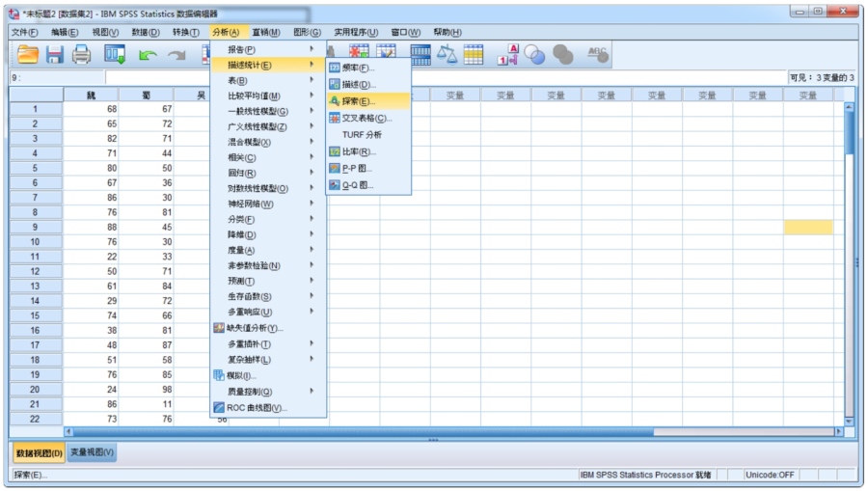
Task: Select the highlighted yellow cell in row 9
Action: (x=808, y=227)
